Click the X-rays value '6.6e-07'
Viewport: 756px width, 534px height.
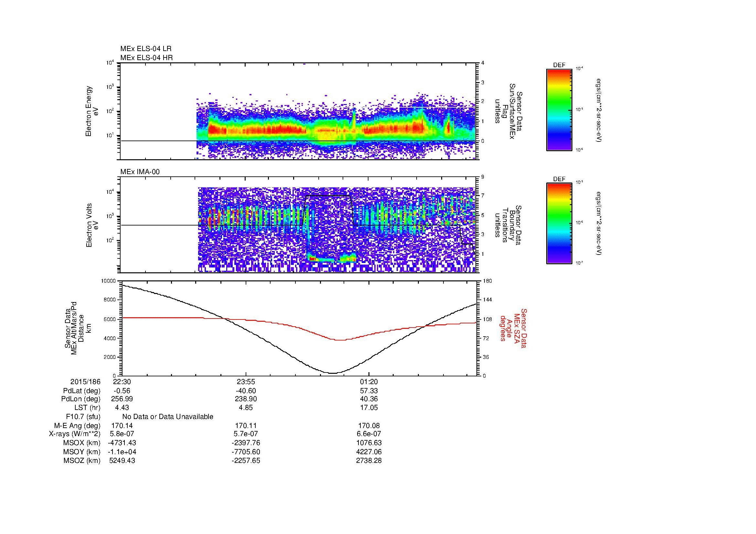point(369,434)
